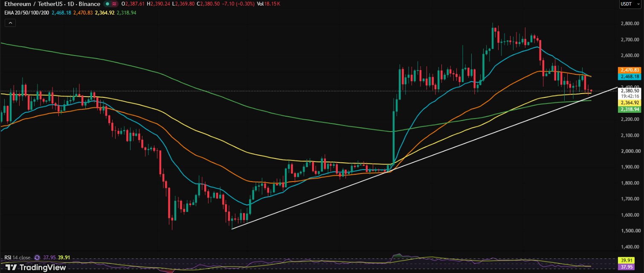Screen dimensions: 644x273
Task: Click the 1,400.00 price axis tick
Action: pos(629,247)
